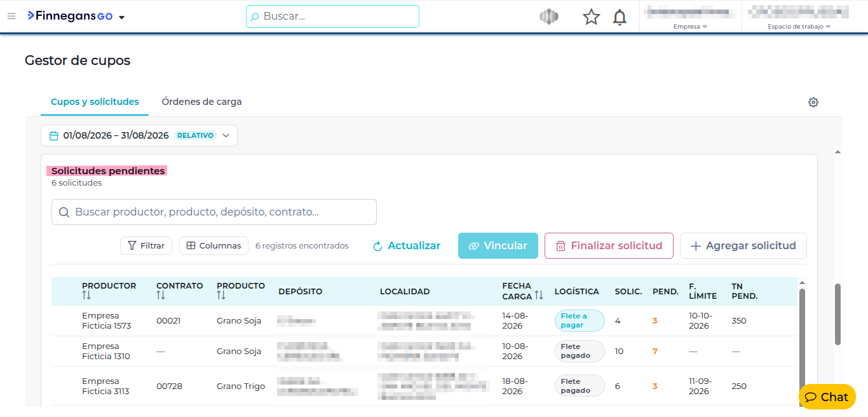Image resolution: width=868 pixels, height=417 pixels.
Task: Open the hamburger navigation menu
Action: [11, 16]
